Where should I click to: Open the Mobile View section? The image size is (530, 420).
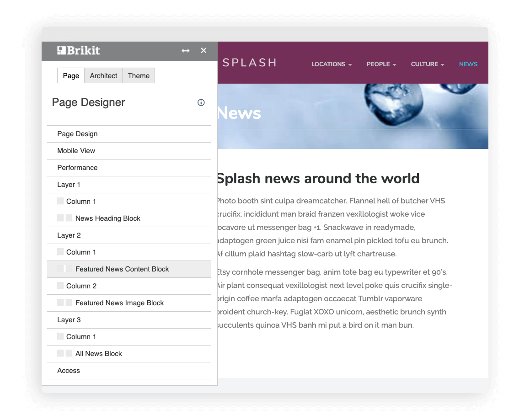coord(129,151)
